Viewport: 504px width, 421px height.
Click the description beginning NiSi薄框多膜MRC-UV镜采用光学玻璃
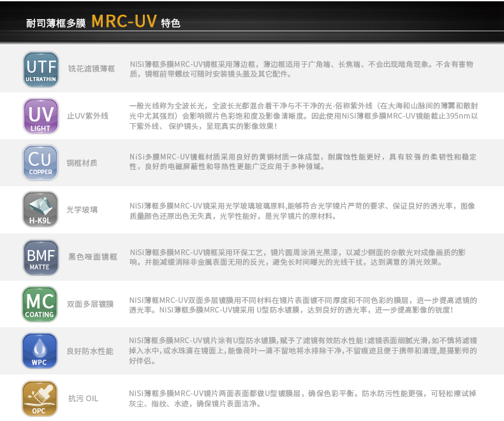tap(302, 211)
